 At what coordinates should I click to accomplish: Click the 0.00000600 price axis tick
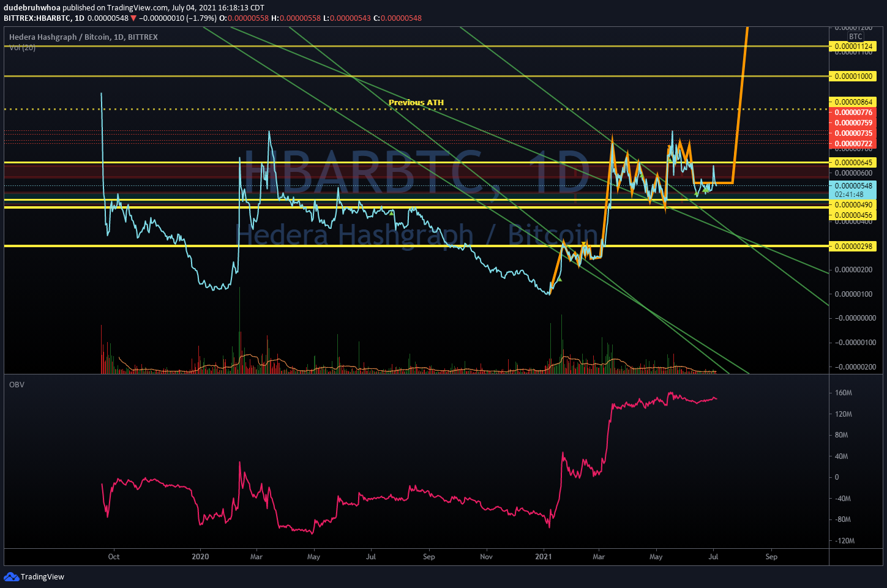853,173
